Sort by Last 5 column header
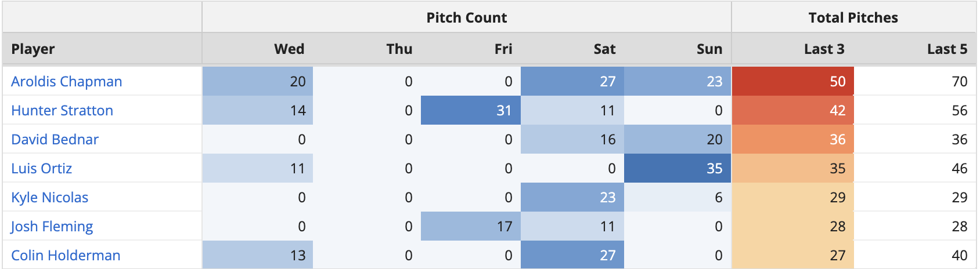980x269 pixels. pyautogui.click(x=947, y=49)
